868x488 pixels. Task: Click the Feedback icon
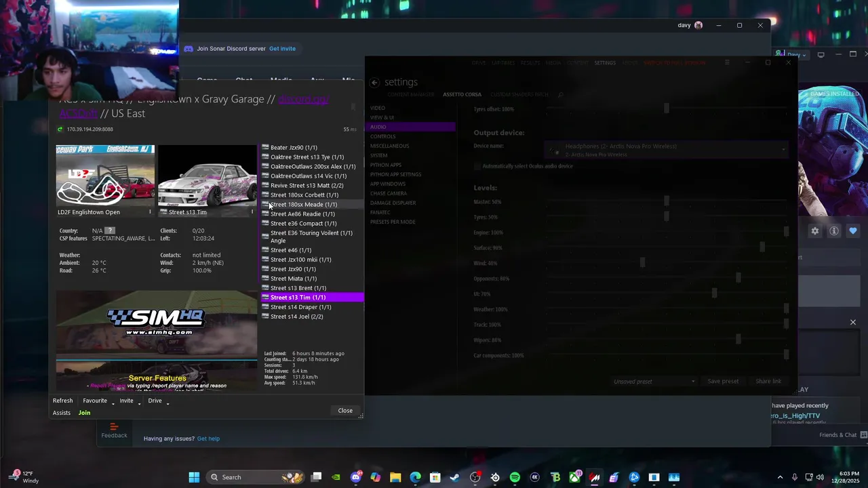(114, 427)
